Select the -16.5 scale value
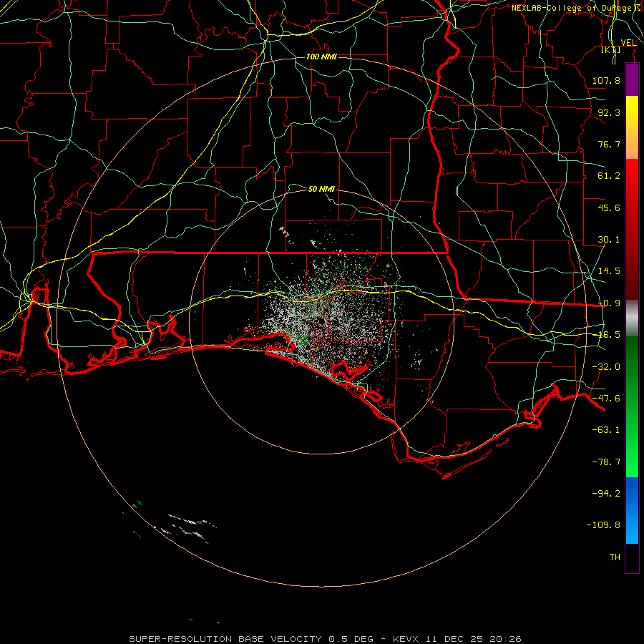The height and width of the screenshot is (644, 644). (609, 335)
